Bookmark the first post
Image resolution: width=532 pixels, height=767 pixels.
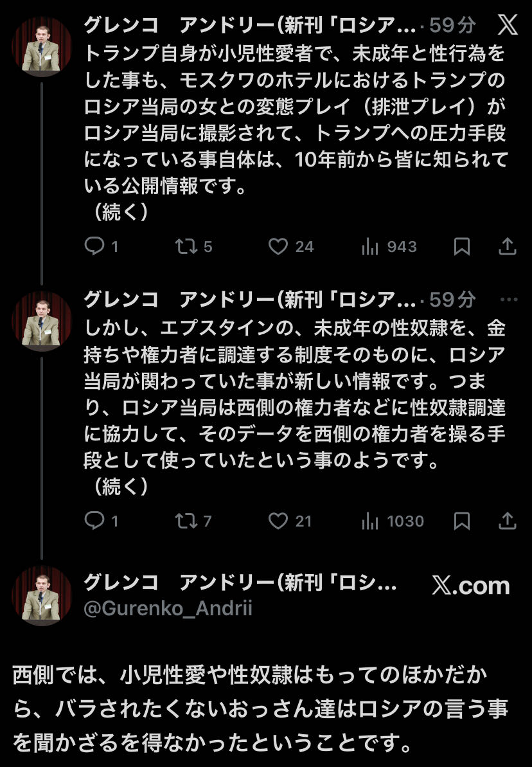(461, 246)
